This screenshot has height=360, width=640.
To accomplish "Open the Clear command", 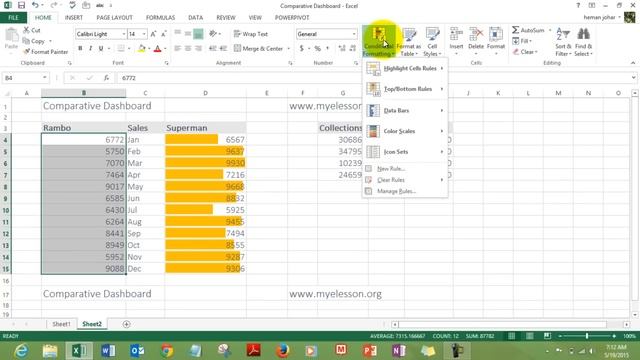I will [x=525, y=52].
